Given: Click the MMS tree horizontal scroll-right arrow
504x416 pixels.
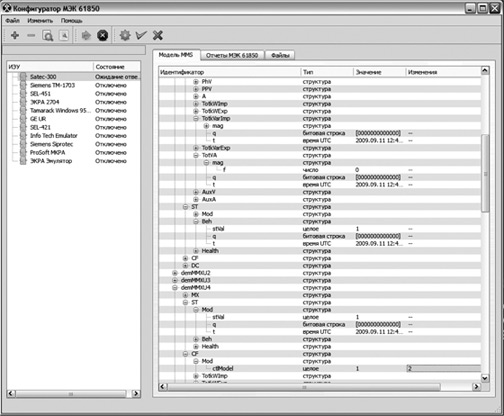Looking at the screenshot, I should pos(477,386).
